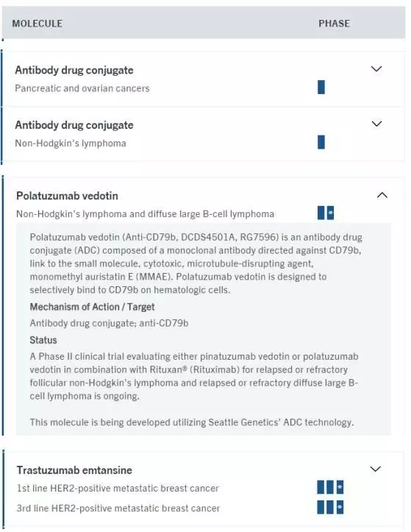Click the pancreatic cancers phase bar indicator
The height and width of the screenshot is (532, 411).
[x=321, y=88]
